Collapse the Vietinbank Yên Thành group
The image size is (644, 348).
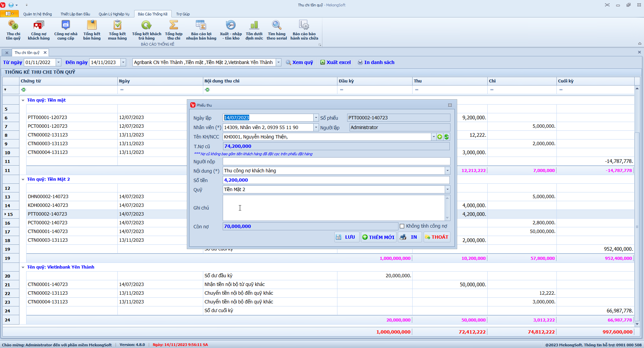point(23,267)
